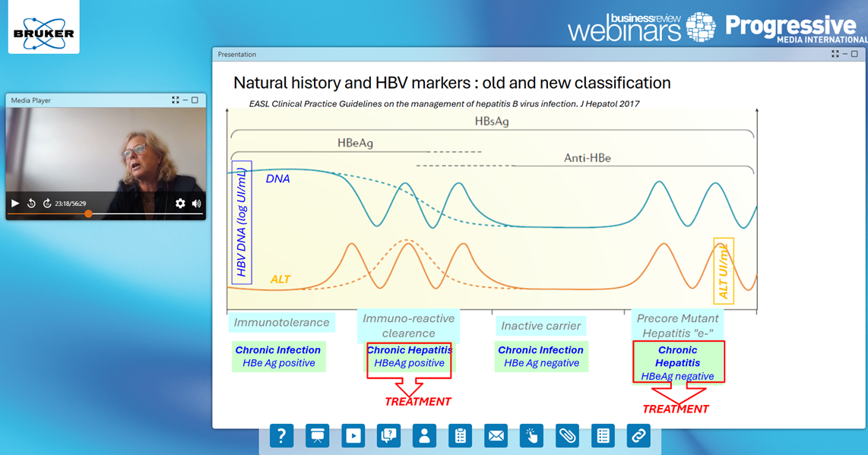Toggle fullscreen on Presentation panel

(835, 55)
